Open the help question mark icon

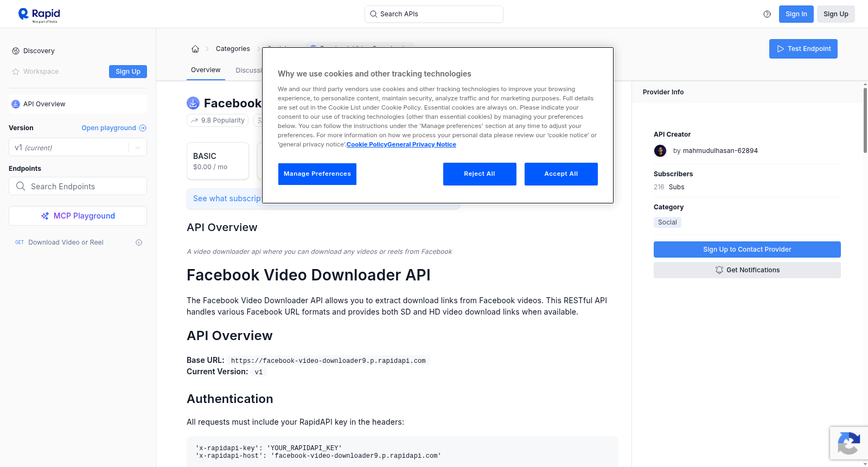tap(767, 14)
